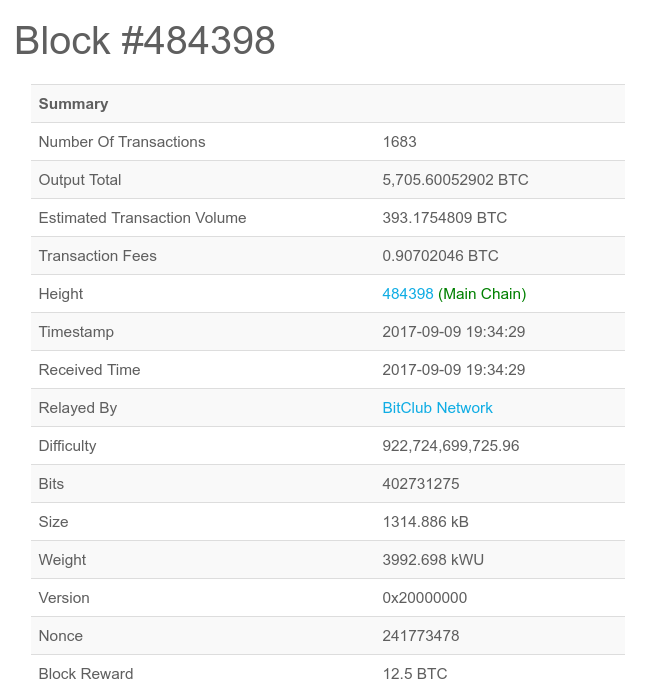Image resolution: width=650 pixels, height=698 pixels.
Task: Click the Block Reward value 12.5 BTC
Action: (414, 674)
